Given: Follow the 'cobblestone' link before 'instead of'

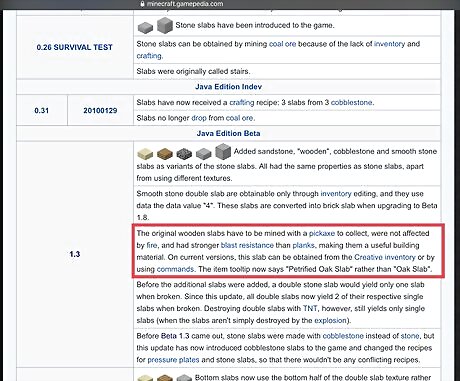Looking at the screenshot, I should [343, 336].
